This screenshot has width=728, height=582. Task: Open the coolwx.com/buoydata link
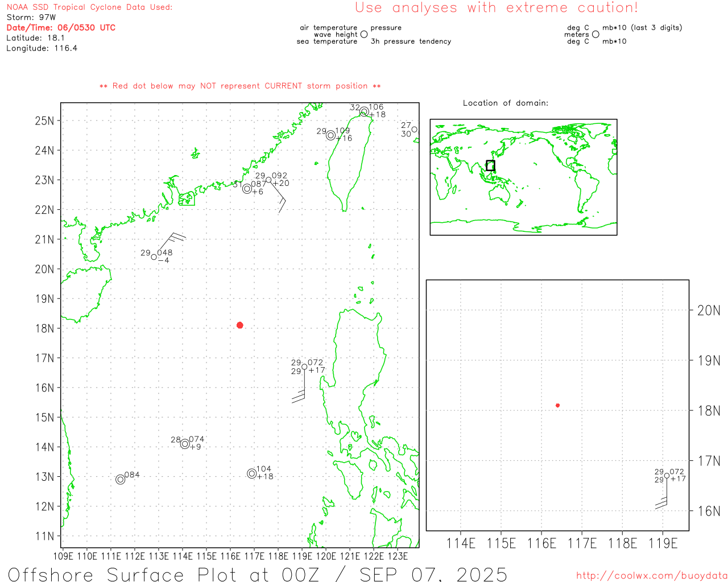[x=652, y=576]
